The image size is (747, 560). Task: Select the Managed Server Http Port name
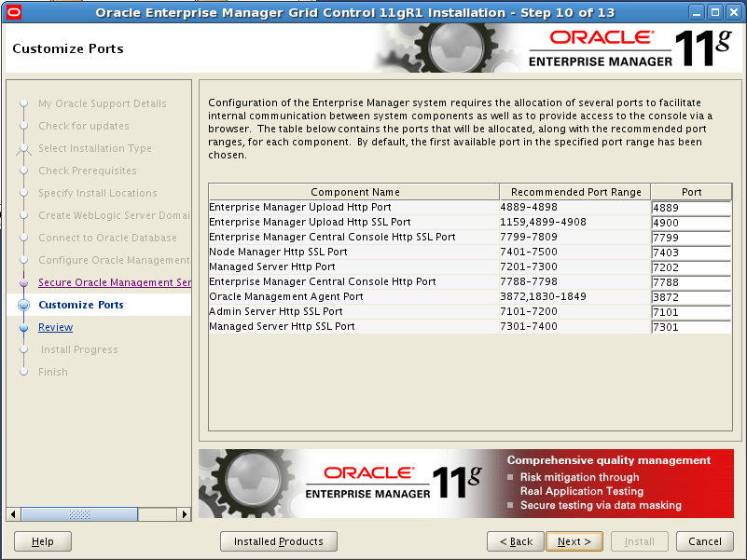point(272,266)
